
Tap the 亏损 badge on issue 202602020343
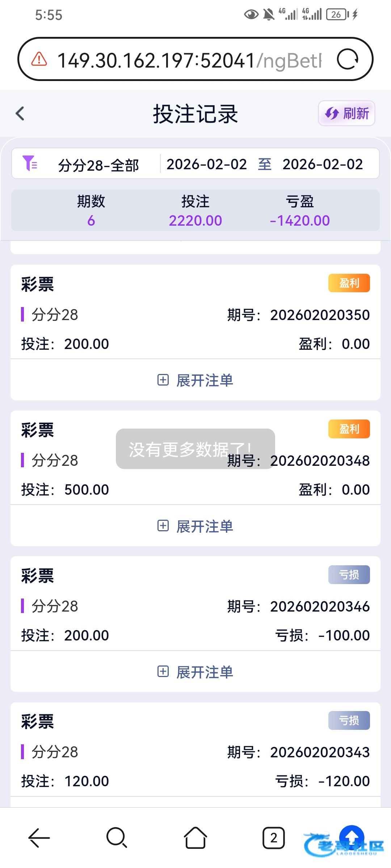pos(349,720)
